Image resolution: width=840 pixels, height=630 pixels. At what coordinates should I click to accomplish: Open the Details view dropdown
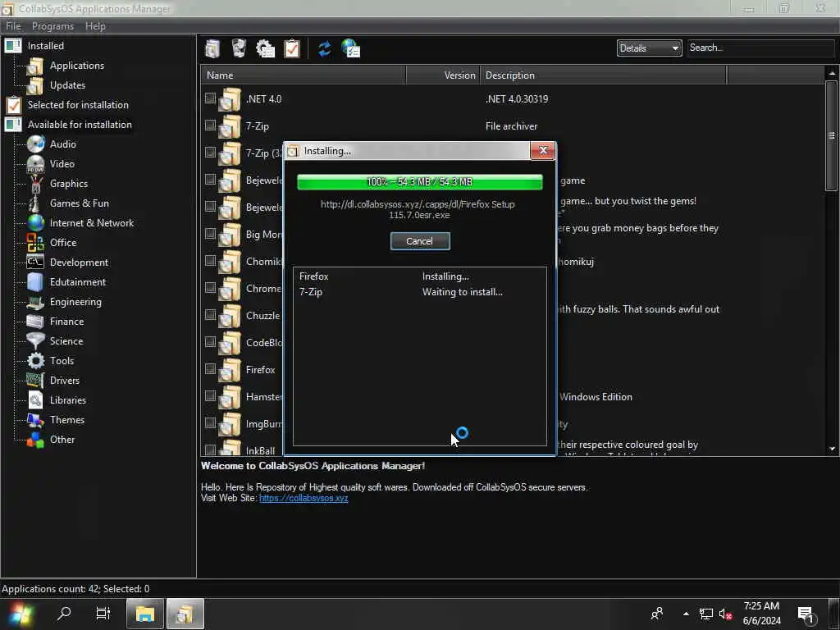[649, 48]
